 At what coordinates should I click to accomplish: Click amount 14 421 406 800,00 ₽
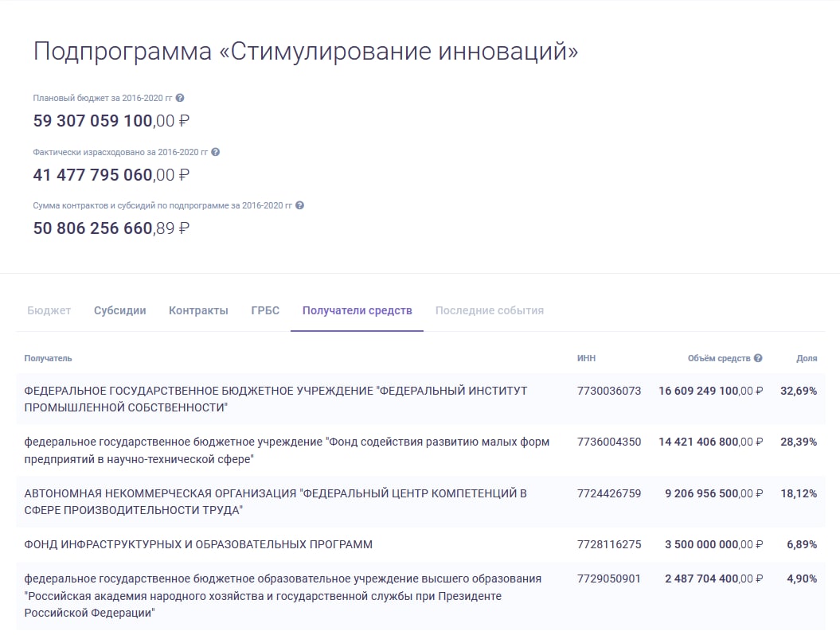[710, 442]
